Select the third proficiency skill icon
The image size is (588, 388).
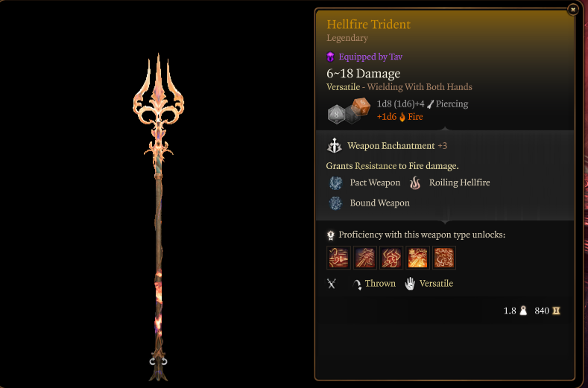point(391,258)
